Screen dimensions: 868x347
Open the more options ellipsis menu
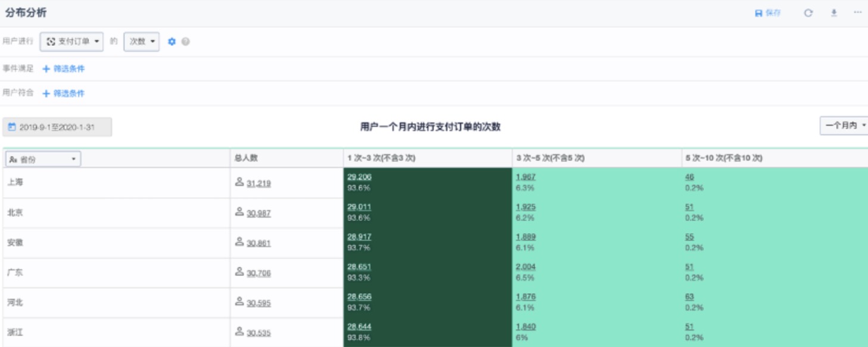857,13
